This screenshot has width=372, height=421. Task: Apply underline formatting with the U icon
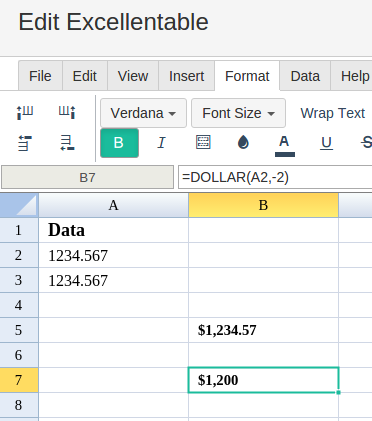pos(326,143)
